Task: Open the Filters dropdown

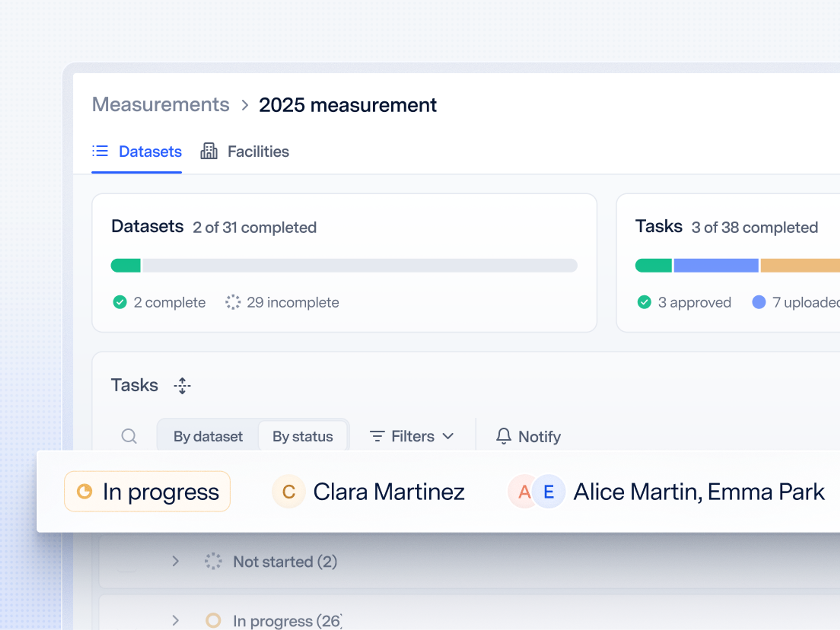Action: pyautogui.click(x=412, y=436)
